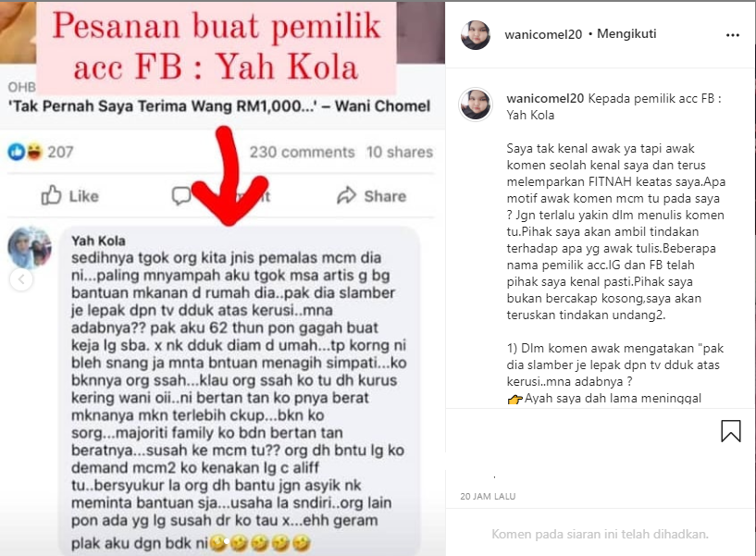Image resolution: width=756 pixels, height=556 pixels.
Task: Click the Share arrow icon
Action: (x=346, y=195)
